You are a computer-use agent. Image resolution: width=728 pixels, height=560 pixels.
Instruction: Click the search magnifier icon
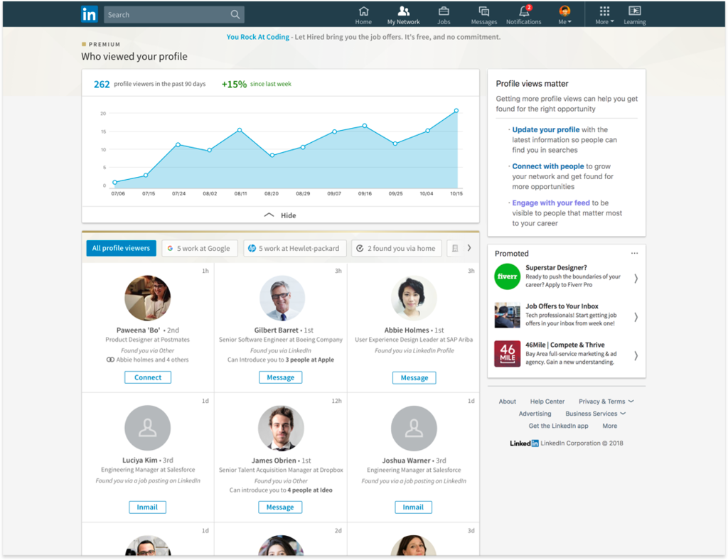pyautogui.click(x=235, y=15)
